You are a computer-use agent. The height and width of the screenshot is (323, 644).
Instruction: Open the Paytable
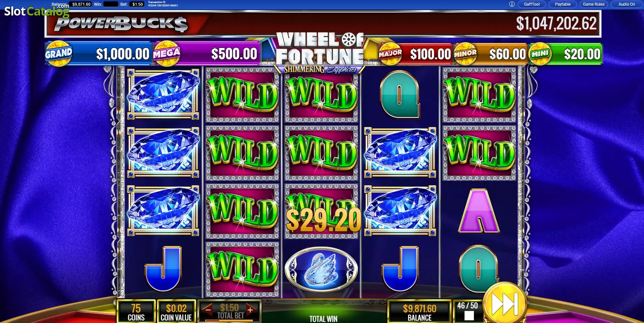click(562, 4)
